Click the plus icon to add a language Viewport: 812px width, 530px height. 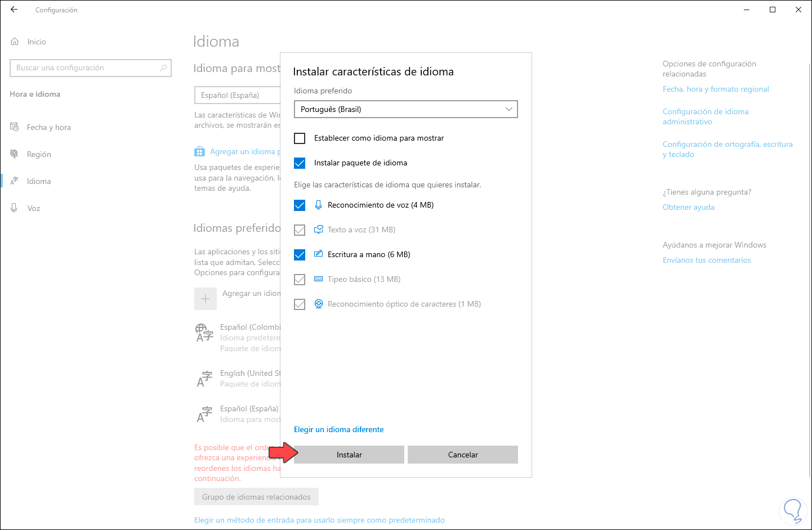(206, 299)
